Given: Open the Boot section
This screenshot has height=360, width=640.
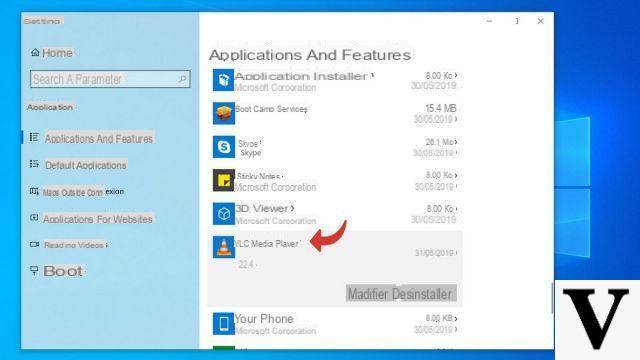Looking at the screenshot, I should 63,271.
